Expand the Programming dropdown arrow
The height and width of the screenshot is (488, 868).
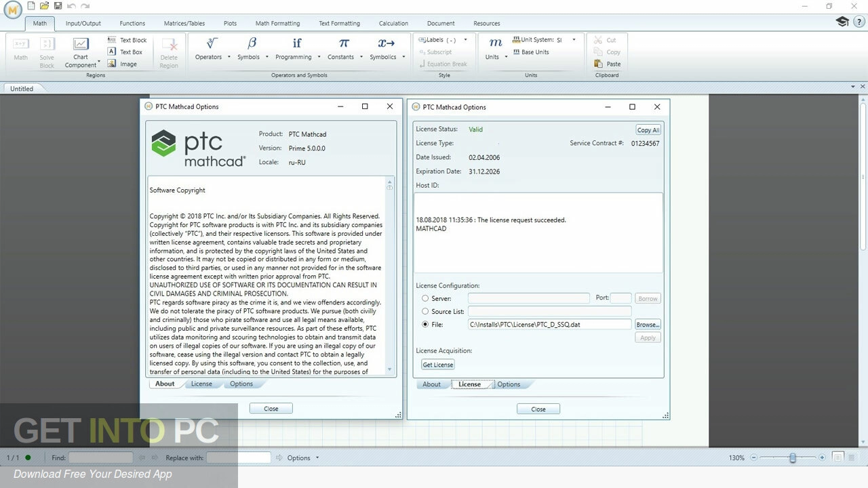319,57
